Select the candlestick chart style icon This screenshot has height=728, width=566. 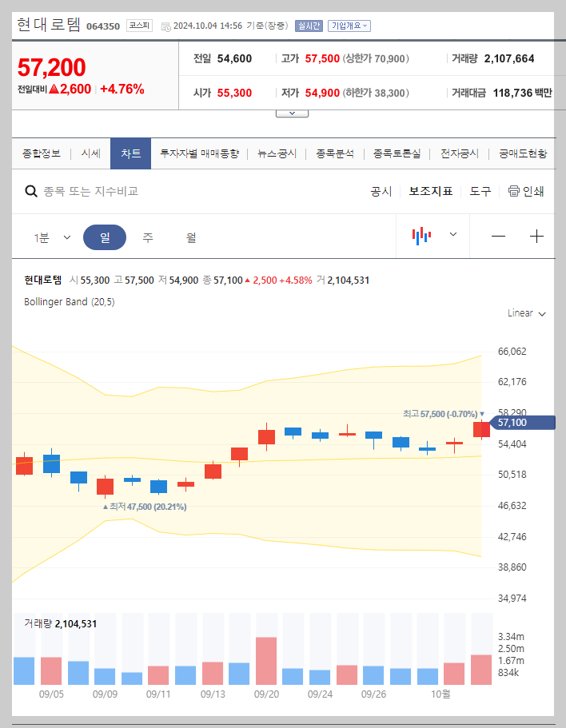coord(422,236)
